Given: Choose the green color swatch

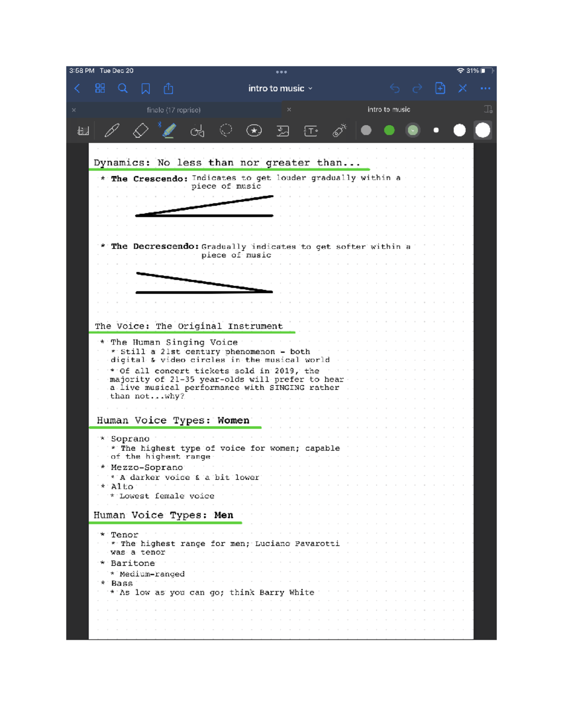Looking at the screenshot, I should (389, 130).
